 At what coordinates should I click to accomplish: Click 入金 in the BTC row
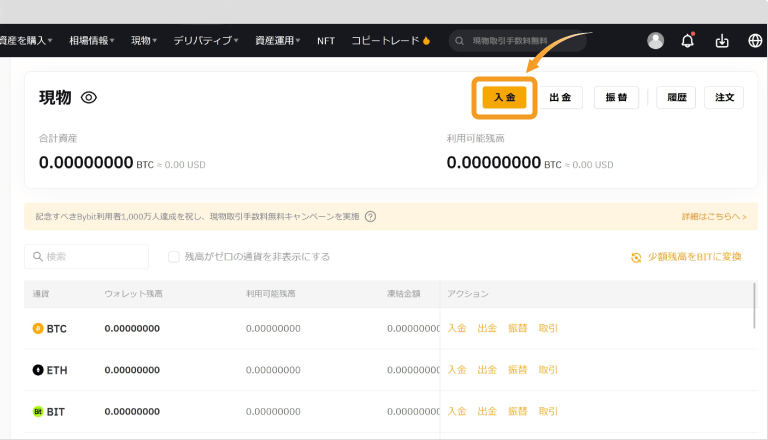coord(457,328)
